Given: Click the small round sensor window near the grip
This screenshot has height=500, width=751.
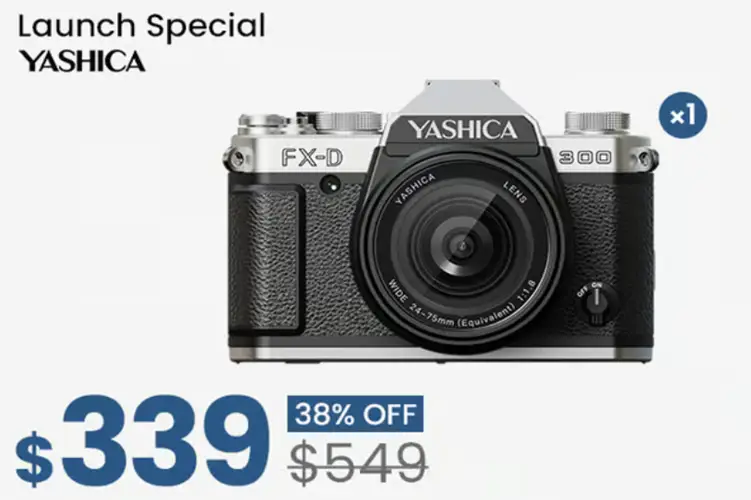Looking at the screenshot, I should (x=331, y=184).
